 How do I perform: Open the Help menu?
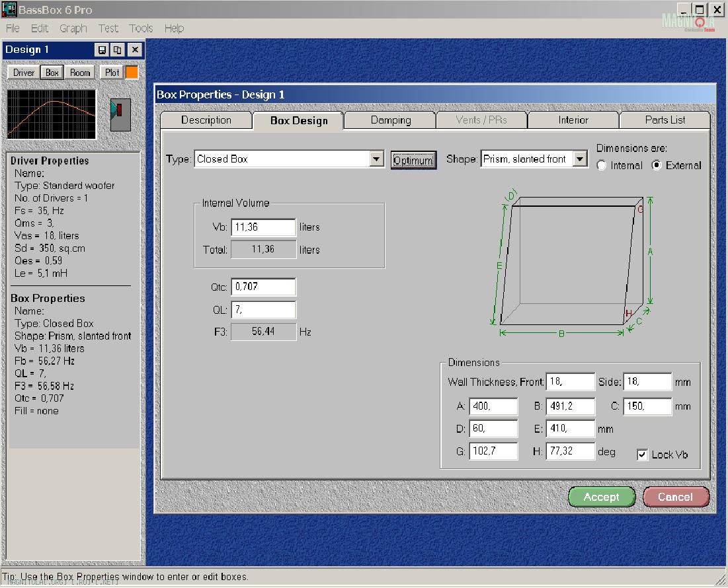coord(174,28)
